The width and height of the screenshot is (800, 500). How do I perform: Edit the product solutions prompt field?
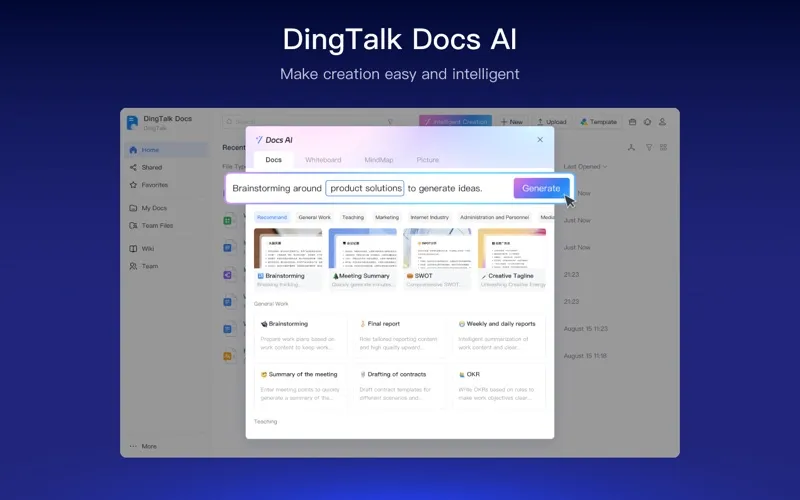365,188
